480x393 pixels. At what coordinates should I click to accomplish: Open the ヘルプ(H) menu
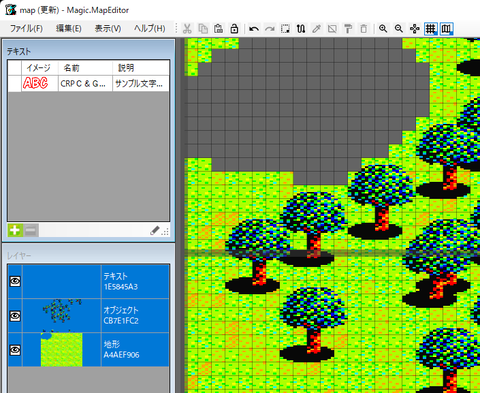pyautogui.click(x=150, y=29)
